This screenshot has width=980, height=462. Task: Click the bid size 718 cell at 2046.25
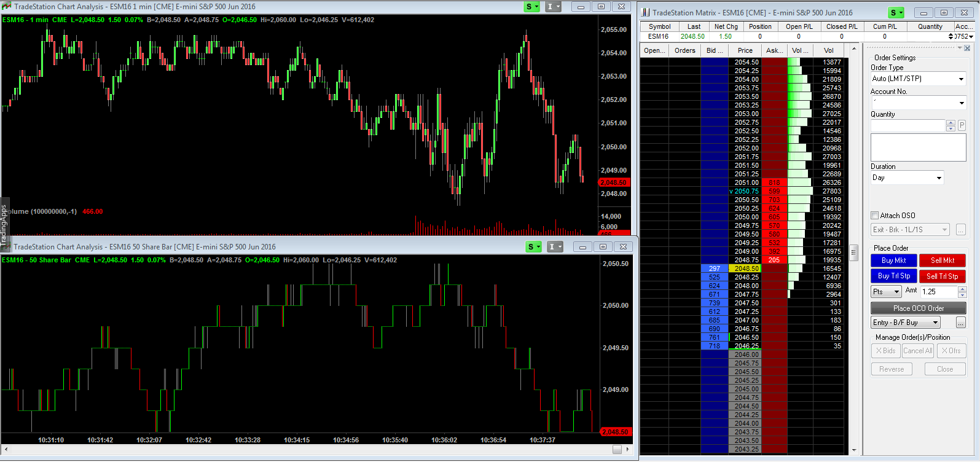tap(714, 346)
